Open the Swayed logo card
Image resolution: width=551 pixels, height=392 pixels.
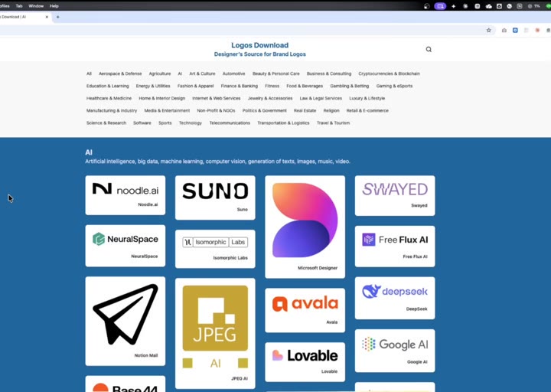(395, 195)
